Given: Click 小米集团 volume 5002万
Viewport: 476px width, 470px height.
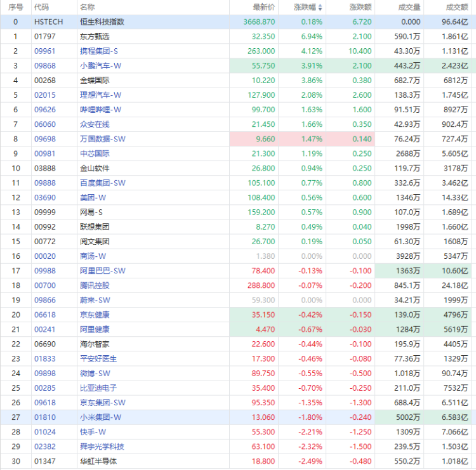Looking at the screenshot, I should coord(408,417).
